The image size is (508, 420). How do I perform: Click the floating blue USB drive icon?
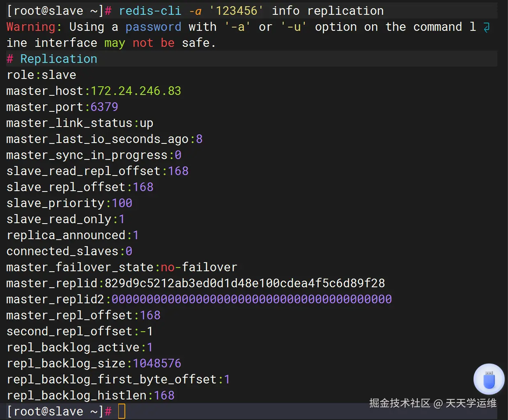(x=489, y=379)
